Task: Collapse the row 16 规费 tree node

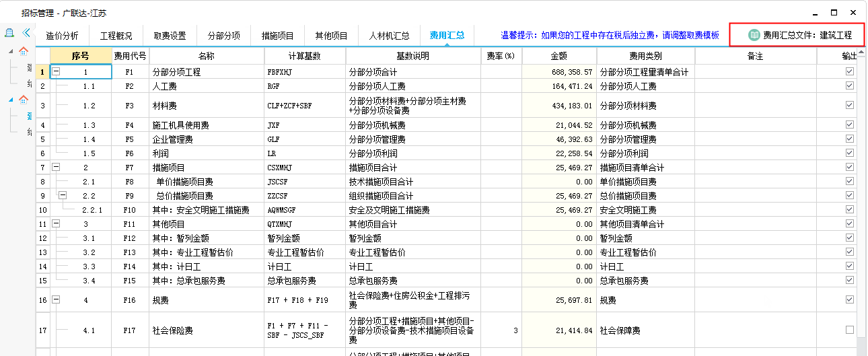Action: click(x=57, y=299)
